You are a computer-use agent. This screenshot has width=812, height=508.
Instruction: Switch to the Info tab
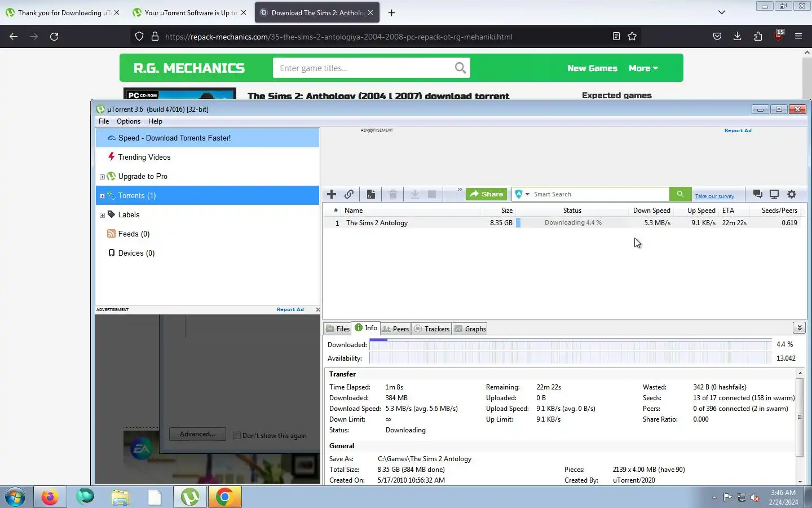tap(366, 328)
